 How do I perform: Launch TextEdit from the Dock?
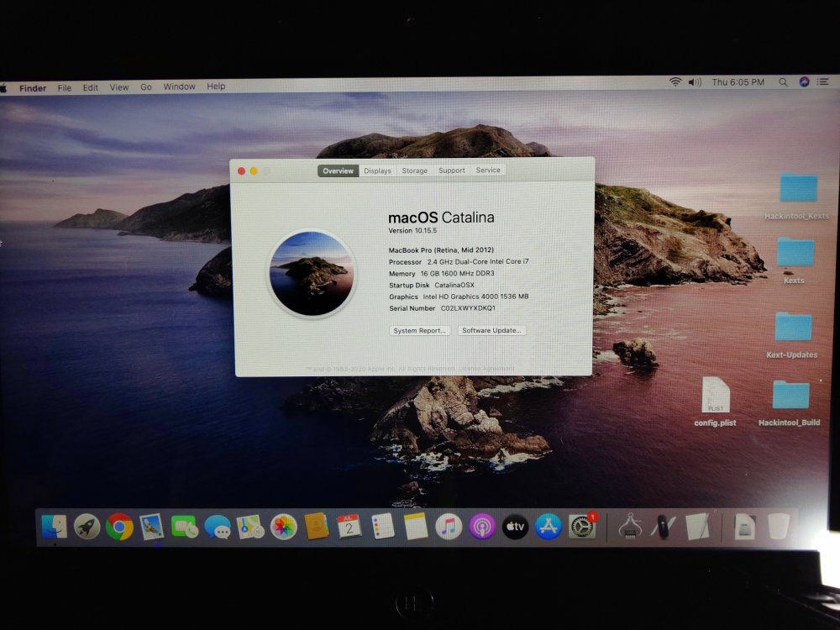[x=697, y=526]
